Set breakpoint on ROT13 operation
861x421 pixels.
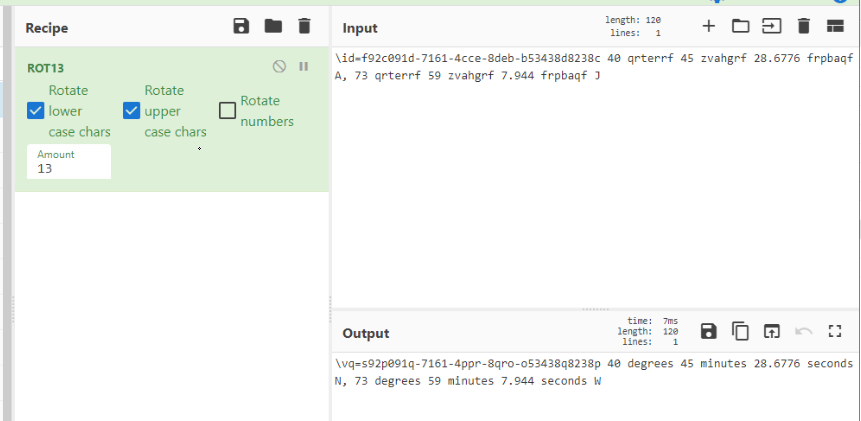coord(304,67)
